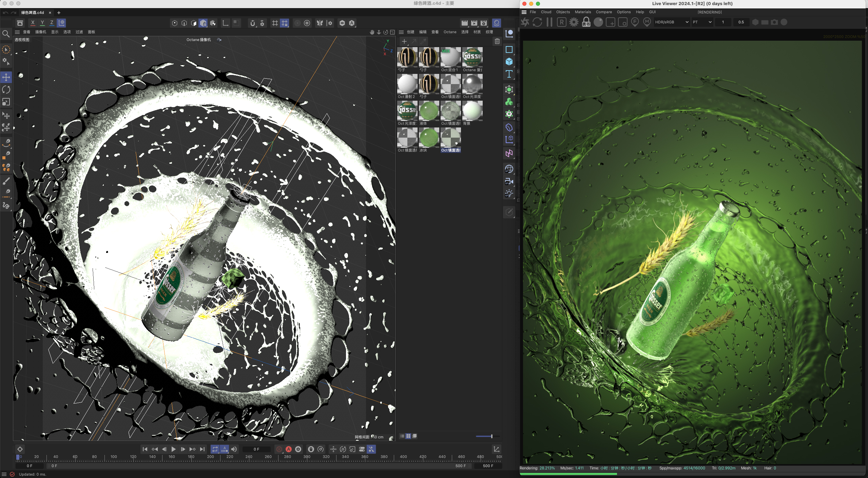Select the Scale tool in left toolbar
This screenshot has height=478, width=868.
(6, 102)
